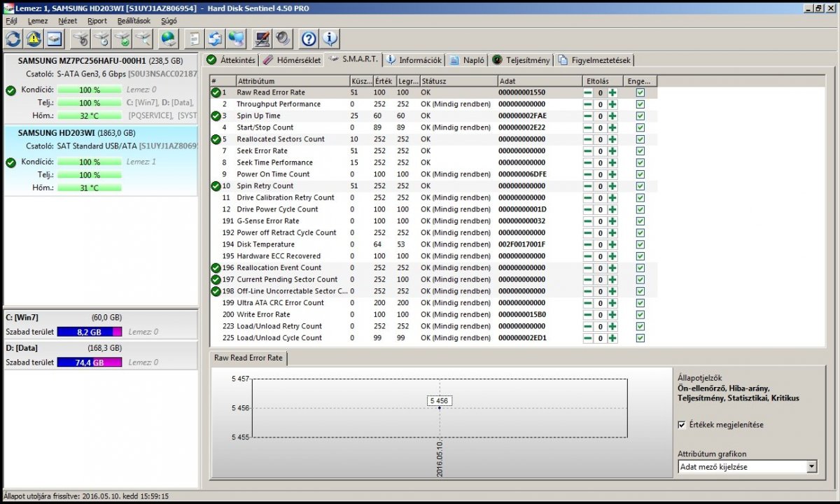The image size is (840, 504).
Task: Click the C: [Win7] free space bar
Action: coord(90,332)
